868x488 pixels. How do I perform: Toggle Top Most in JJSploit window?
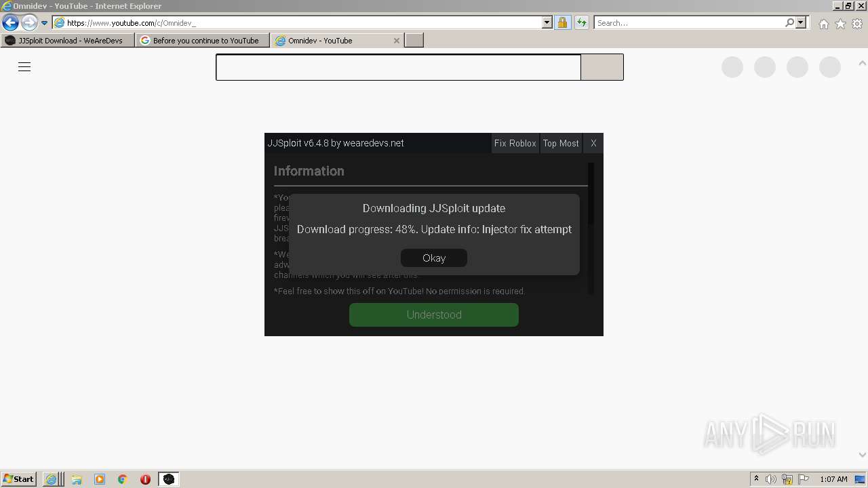561,143
